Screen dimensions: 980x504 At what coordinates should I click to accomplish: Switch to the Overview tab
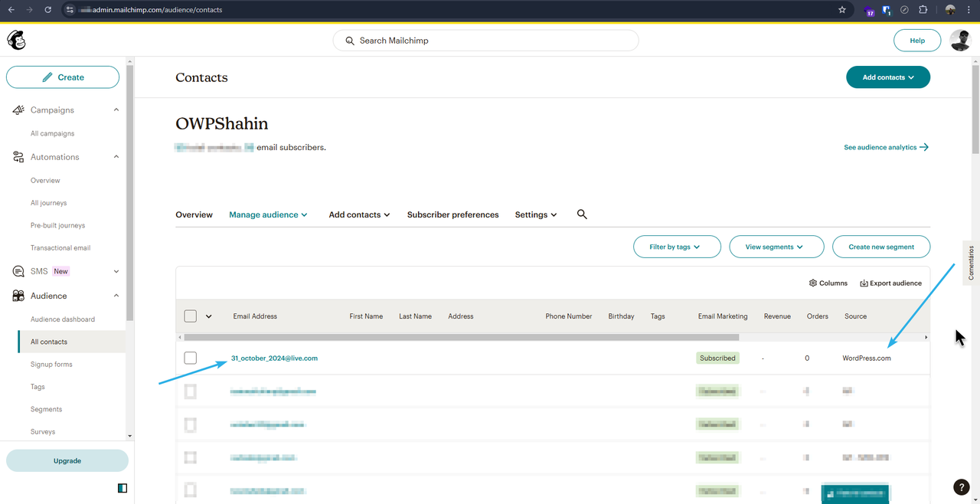click(194, 214)
